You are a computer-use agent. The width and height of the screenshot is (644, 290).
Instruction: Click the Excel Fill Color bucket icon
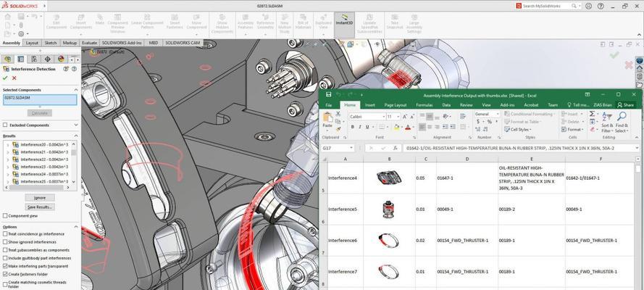396,127
